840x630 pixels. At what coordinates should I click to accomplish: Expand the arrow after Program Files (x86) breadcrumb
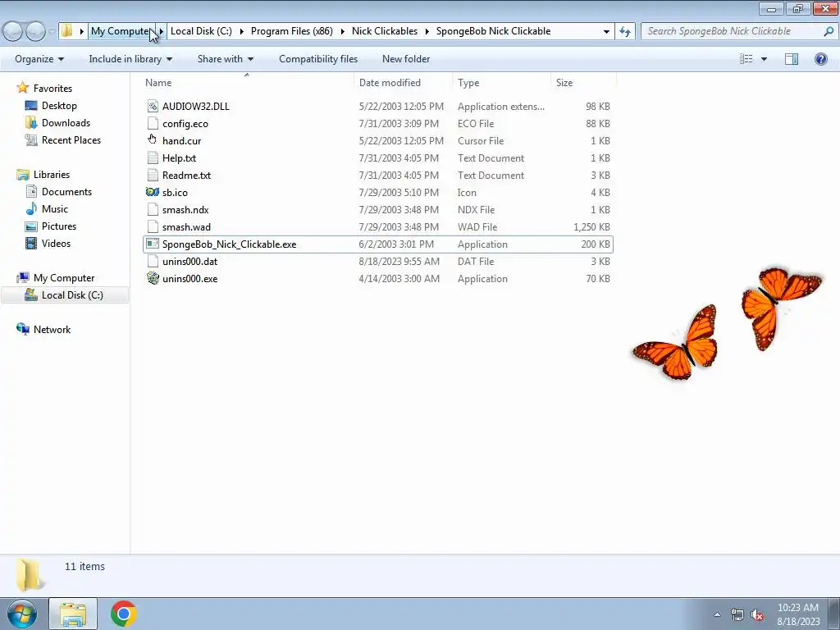pyautogui.click(x=342, y=31)
